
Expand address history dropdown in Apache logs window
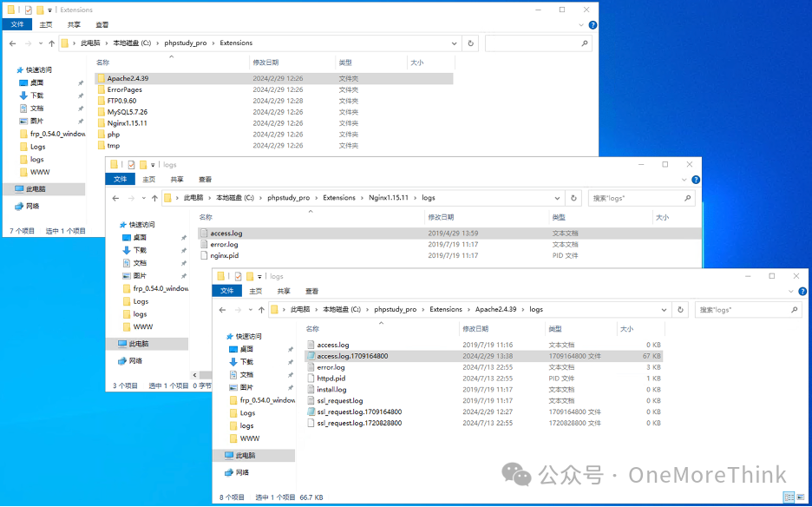(664, 309)
